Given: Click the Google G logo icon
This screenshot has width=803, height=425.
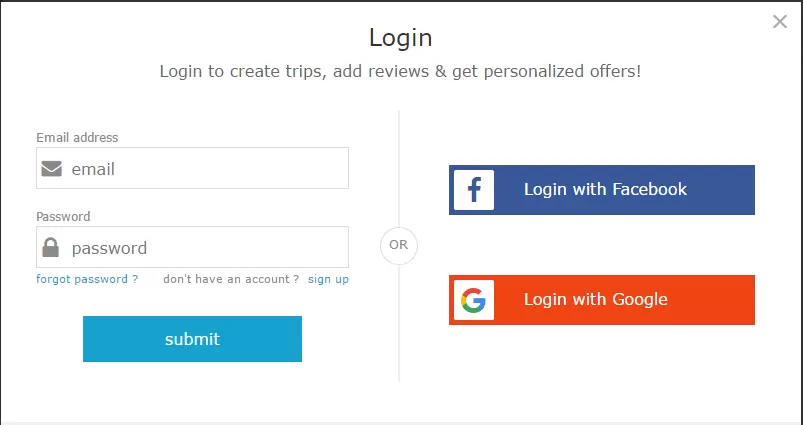Looking at the screenshot, I should coord(474,300).
